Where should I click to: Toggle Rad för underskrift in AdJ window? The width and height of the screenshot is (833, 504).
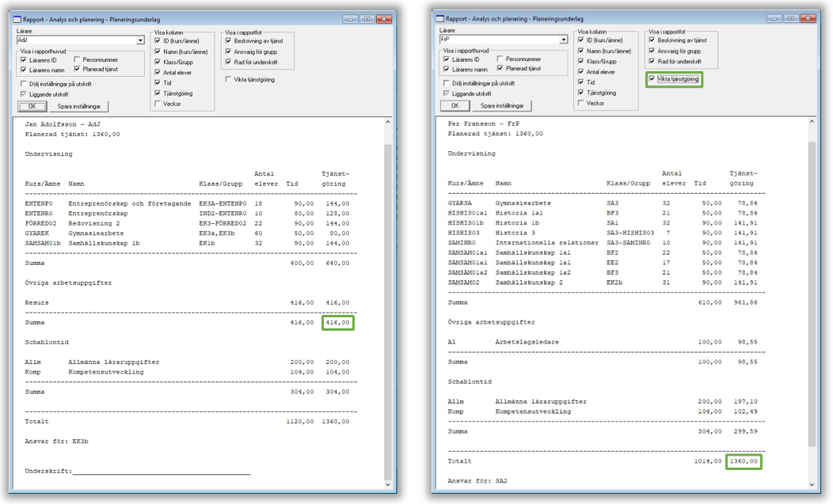pos(228,63)
